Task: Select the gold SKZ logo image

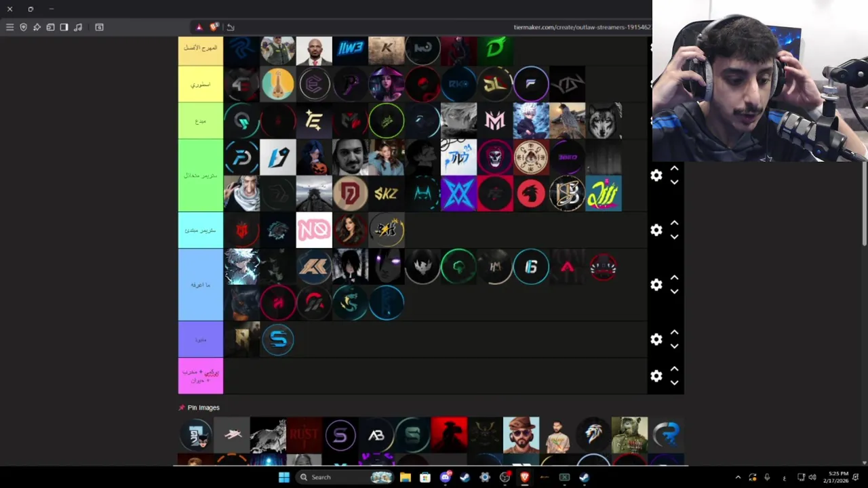Action: [x=387, y=194]
